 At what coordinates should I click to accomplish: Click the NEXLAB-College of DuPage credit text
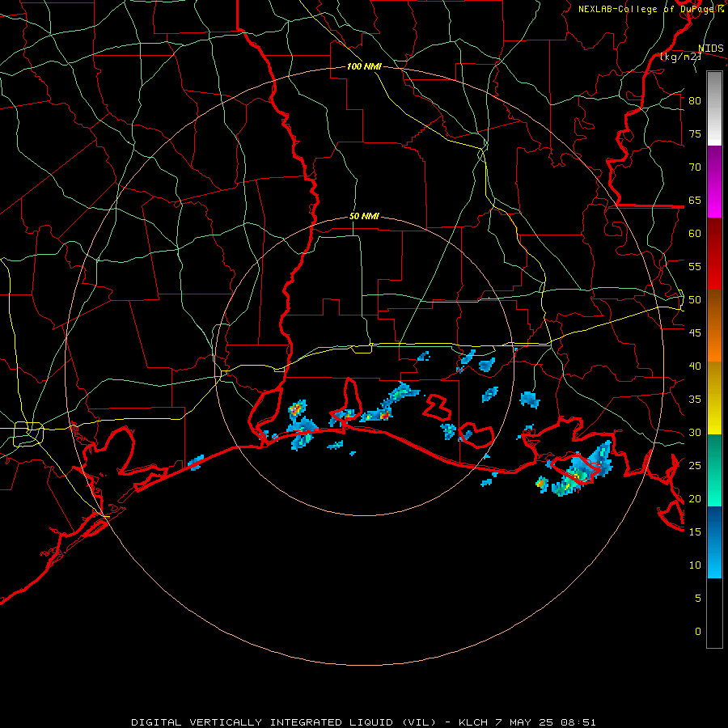(650, 9)
